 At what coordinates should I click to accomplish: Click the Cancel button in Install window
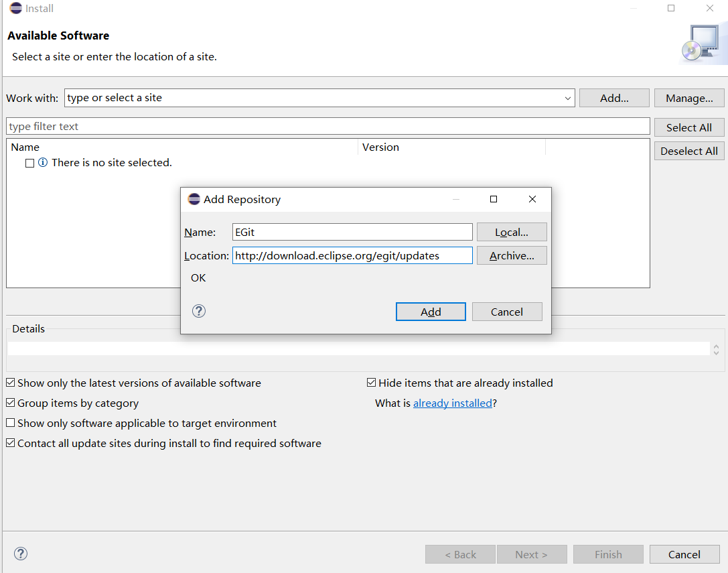pyautogui.click(x=684, y=554)
